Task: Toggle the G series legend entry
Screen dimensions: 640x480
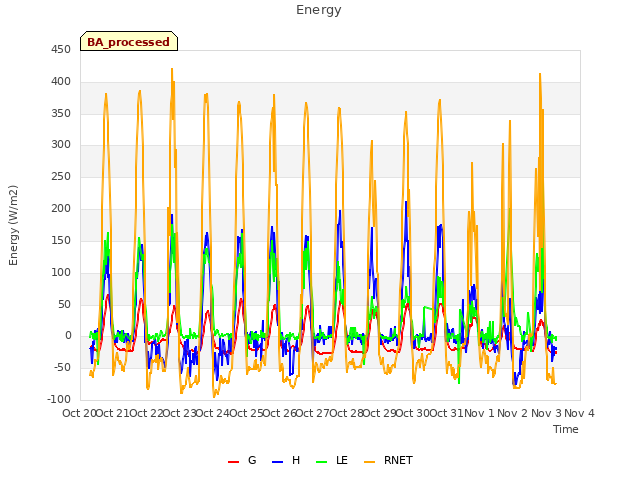Action: click(x=242, y=460)
